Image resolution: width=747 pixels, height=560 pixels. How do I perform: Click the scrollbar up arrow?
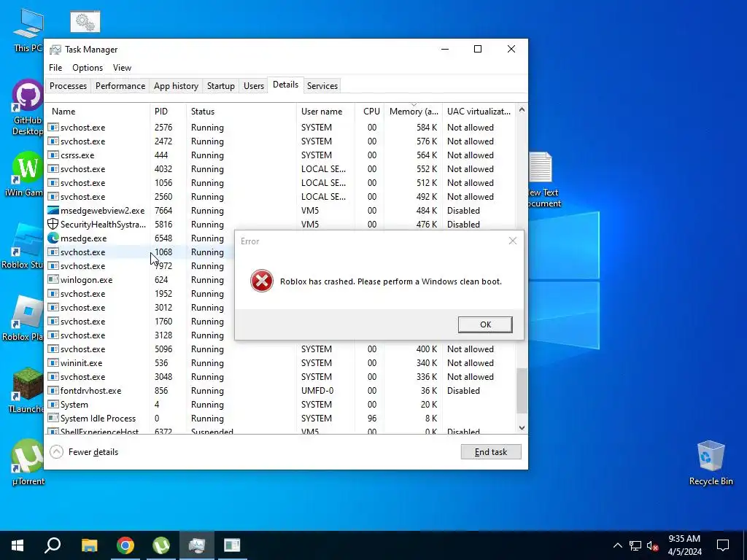coord(522,109)
